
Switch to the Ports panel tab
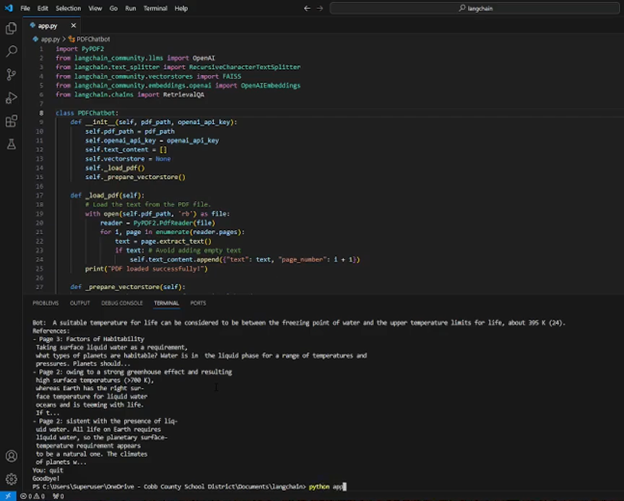(x=198, y=303)
